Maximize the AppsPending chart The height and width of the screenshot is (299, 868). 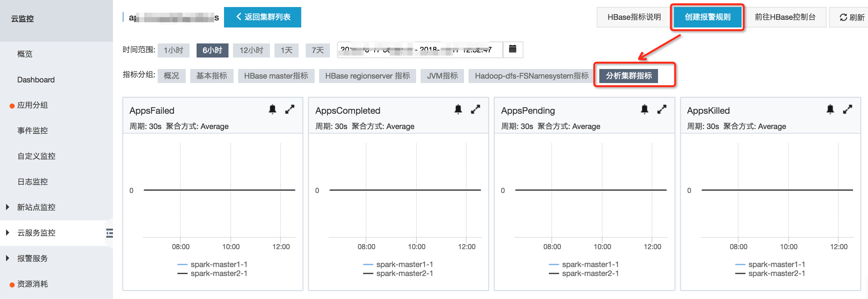(662, 109)
